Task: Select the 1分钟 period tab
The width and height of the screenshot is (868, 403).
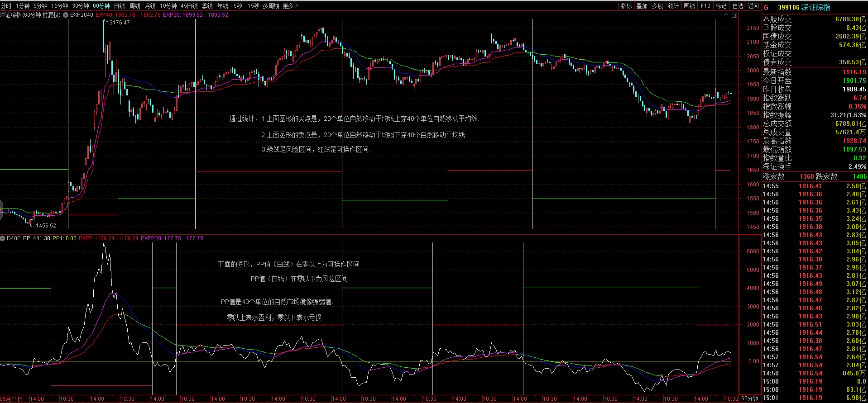Action: click(23, 6)
